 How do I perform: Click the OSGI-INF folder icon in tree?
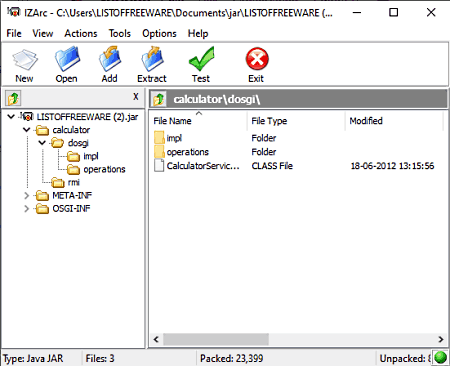pos(42,209)
